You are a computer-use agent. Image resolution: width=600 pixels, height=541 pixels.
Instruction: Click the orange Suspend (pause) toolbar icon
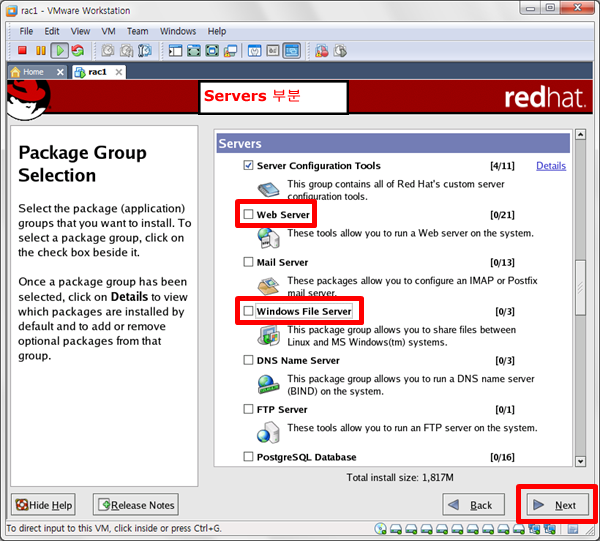41,50
